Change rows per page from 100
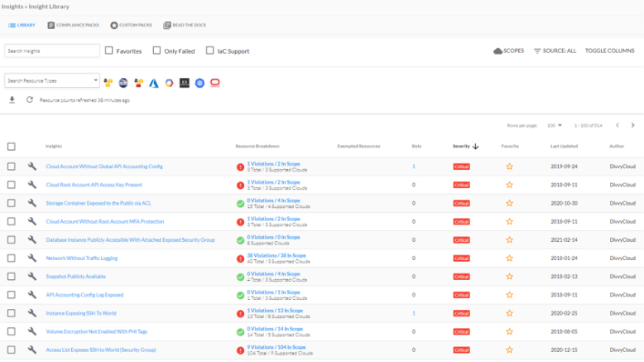644x362 pixels. 554,125
